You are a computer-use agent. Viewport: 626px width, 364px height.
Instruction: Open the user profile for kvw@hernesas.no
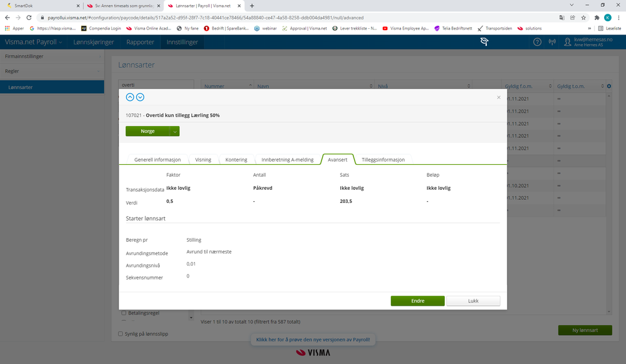[588, 42]
